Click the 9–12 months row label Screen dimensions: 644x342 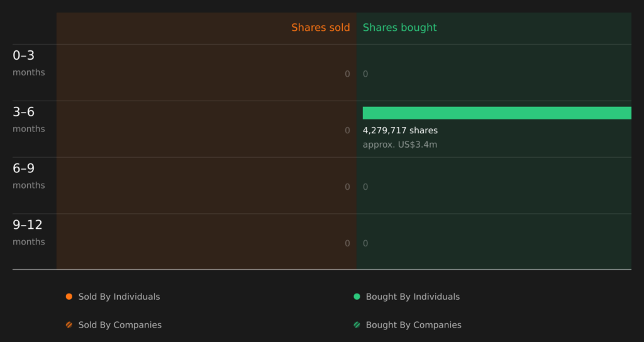pyautogui.click(x=28, y=233)
